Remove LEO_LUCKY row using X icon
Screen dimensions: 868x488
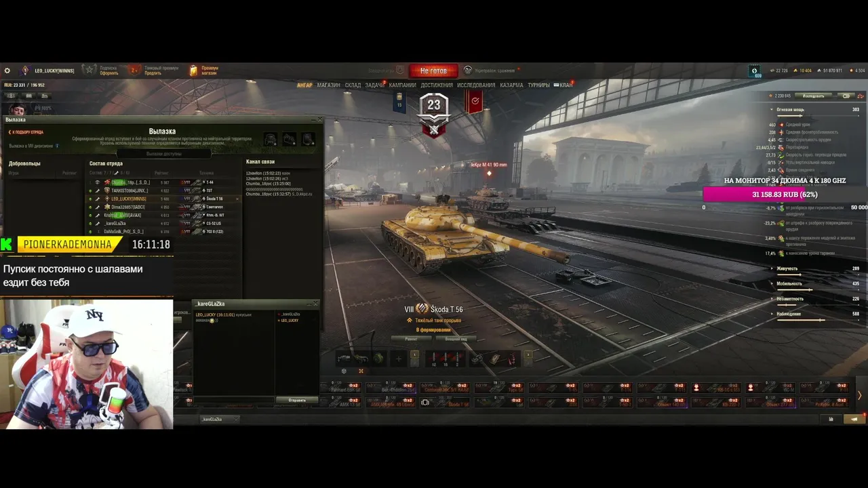pyautogui.click(x=237, y=199)
